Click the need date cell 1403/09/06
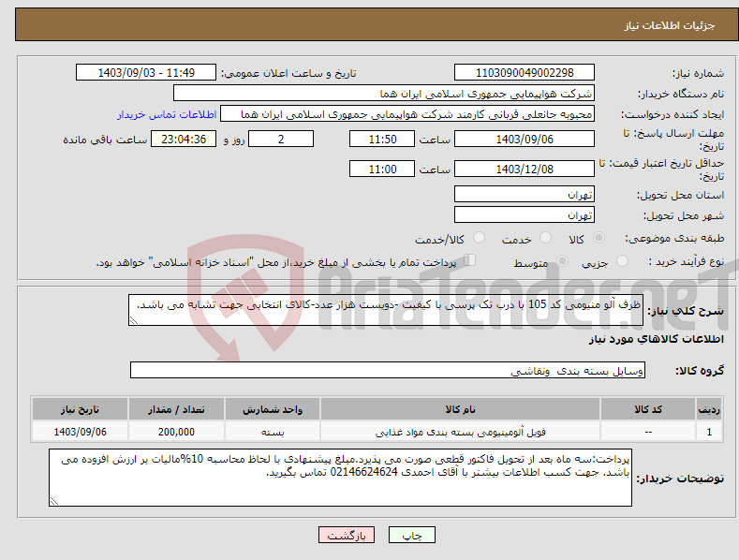This screenshot has height=560, width=739. point(80,432)
